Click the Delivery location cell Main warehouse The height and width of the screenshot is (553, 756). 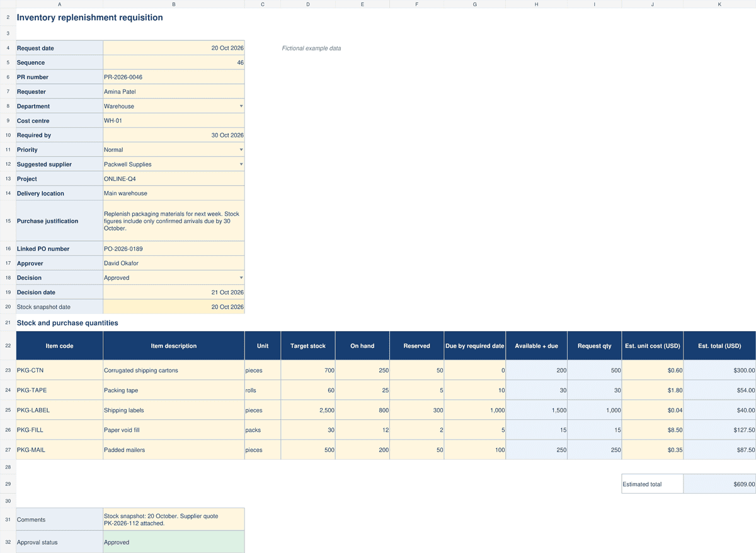tap(174, 193)
